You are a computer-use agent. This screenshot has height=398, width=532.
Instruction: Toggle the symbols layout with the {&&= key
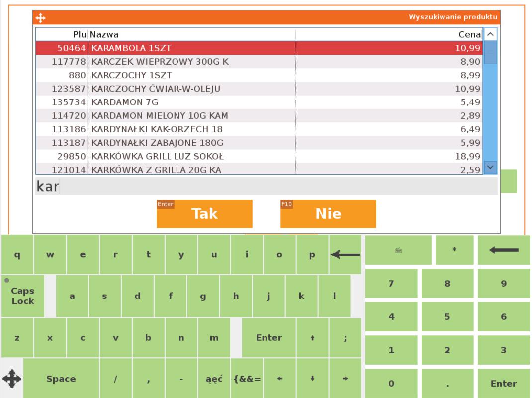tap(247, 379)
